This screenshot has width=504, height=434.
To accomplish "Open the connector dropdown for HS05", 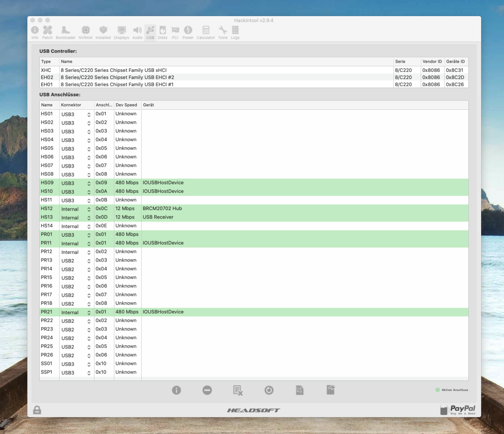I will [x=76, y=149].
